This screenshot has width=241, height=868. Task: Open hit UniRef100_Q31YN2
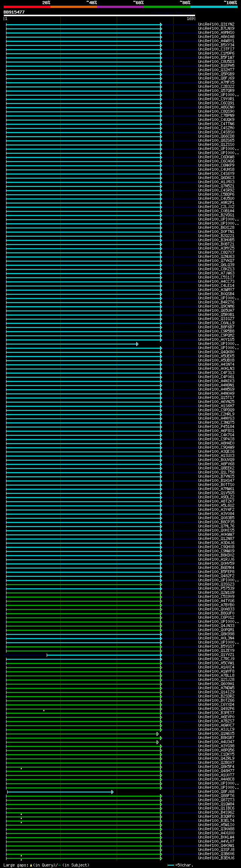pyautogui.click(x=216, y=25)
